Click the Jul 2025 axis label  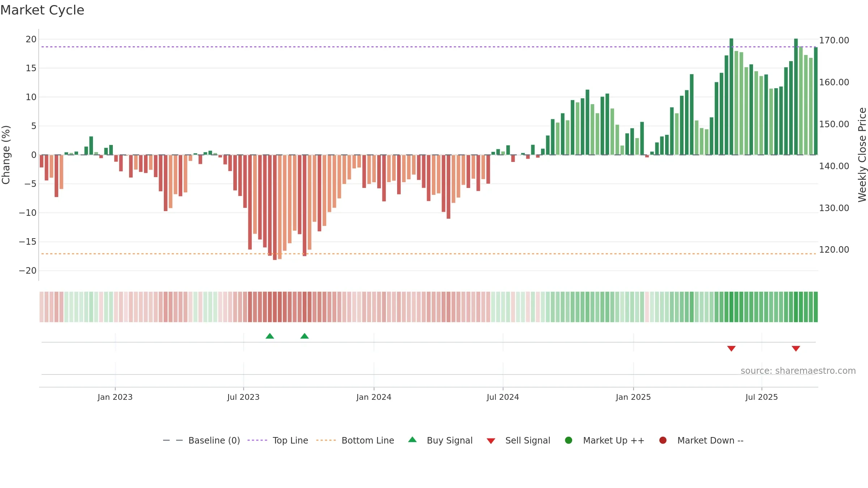click(762, 397)
